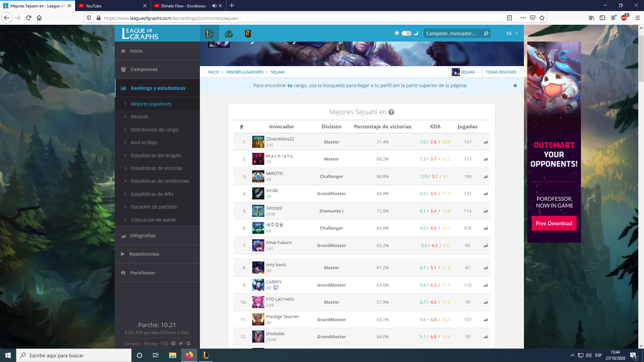Open Campeones in the sidebar
Viewport: 644px width, 362px height.
click(144, 69)
